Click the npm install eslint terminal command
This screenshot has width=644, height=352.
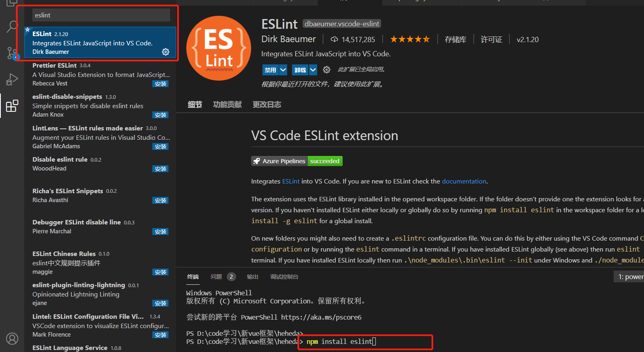pyautogui.click(x=339, y=341)
